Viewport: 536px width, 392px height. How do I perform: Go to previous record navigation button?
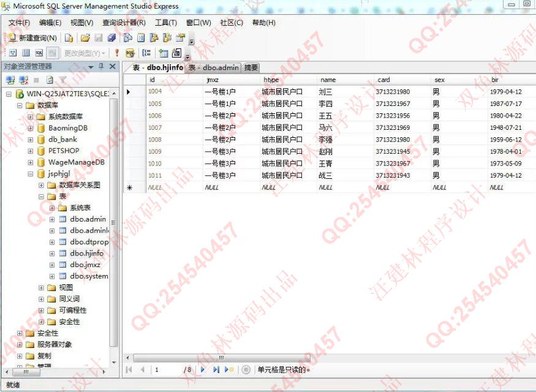click(143, 369)
